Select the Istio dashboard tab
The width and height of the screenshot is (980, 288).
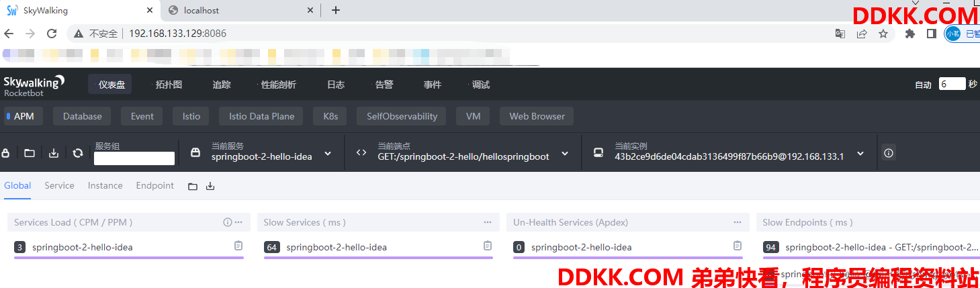191,116
